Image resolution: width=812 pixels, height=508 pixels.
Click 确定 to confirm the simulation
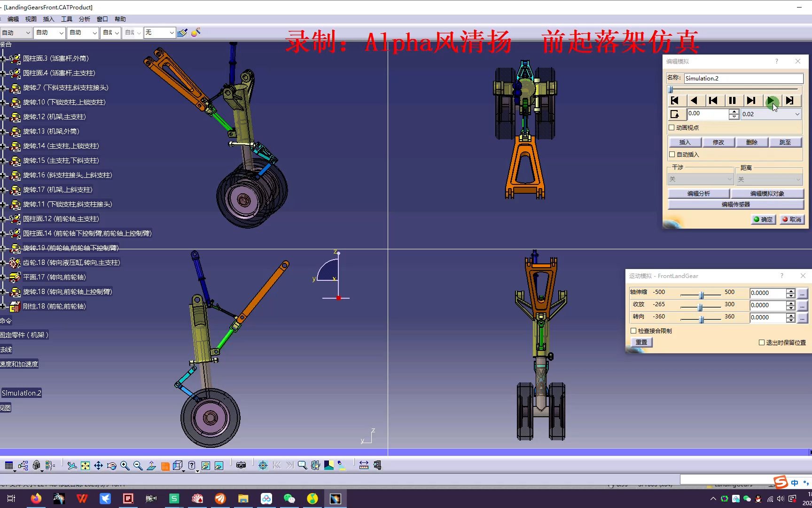[x=763, y=220]
